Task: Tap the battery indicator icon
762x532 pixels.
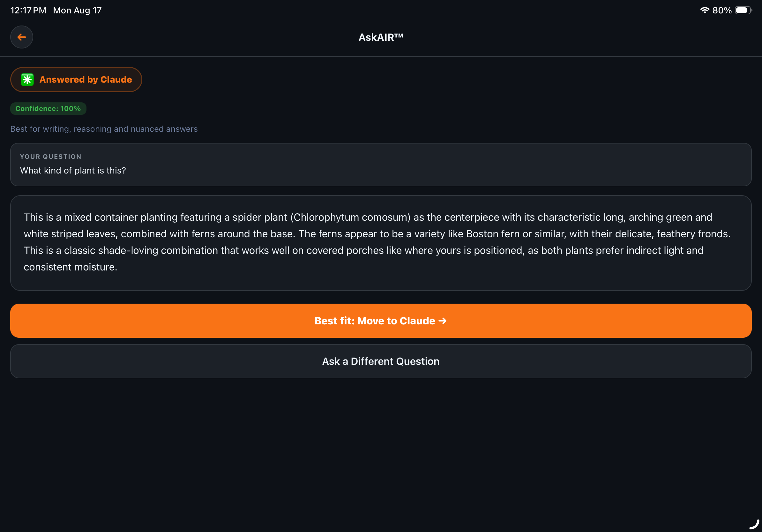Action: pyautogui.click(x=743, y=10)
